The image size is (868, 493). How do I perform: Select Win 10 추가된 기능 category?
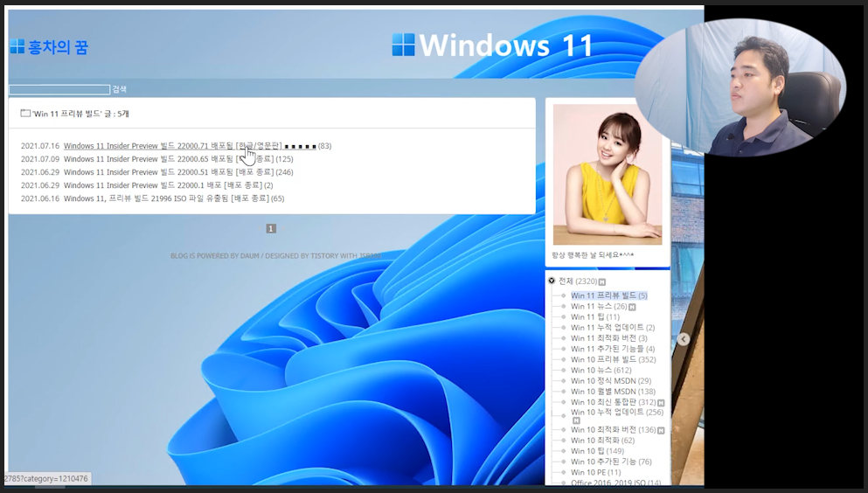[x=611, y=462]
